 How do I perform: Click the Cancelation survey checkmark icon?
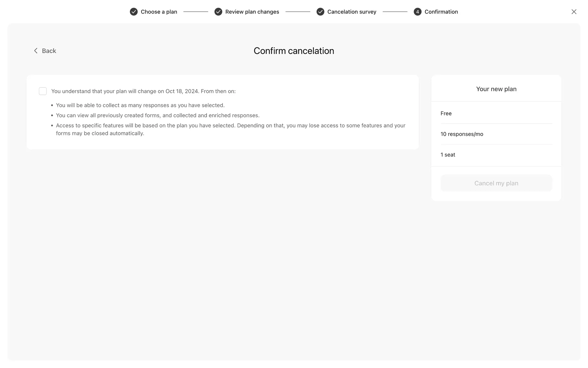(x=320, y=12)
